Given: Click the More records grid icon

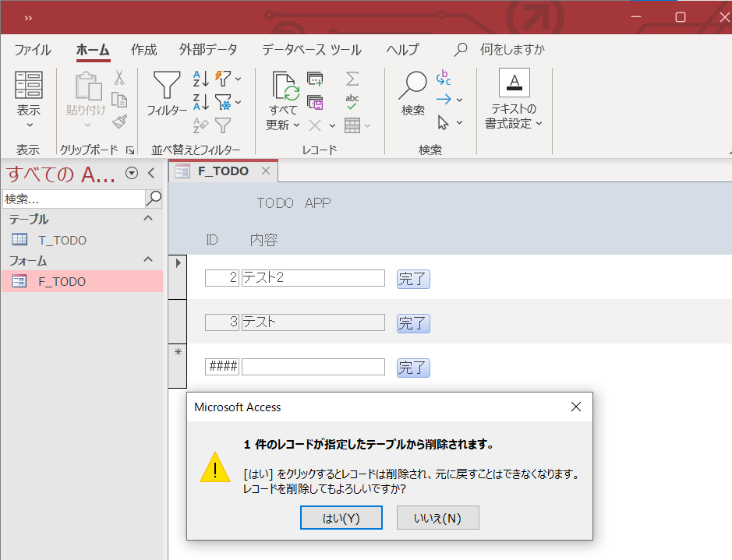Looking at the screenshot, I should coord(352,125).
